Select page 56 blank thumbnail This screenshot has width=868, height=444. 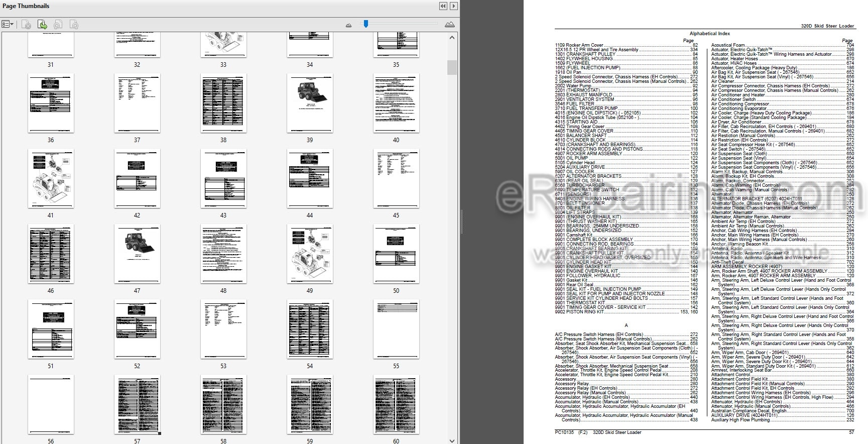tap(51, 404)
